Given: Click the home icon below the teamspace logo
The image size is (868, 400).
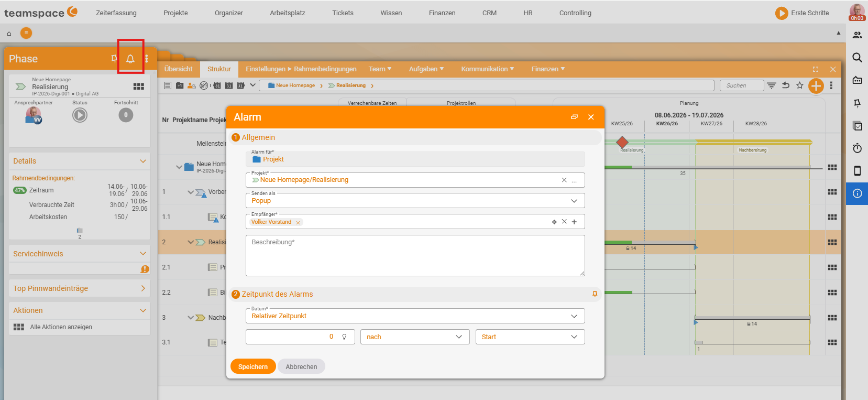Looking at the screenshot, I should click(x=9, y=34).
